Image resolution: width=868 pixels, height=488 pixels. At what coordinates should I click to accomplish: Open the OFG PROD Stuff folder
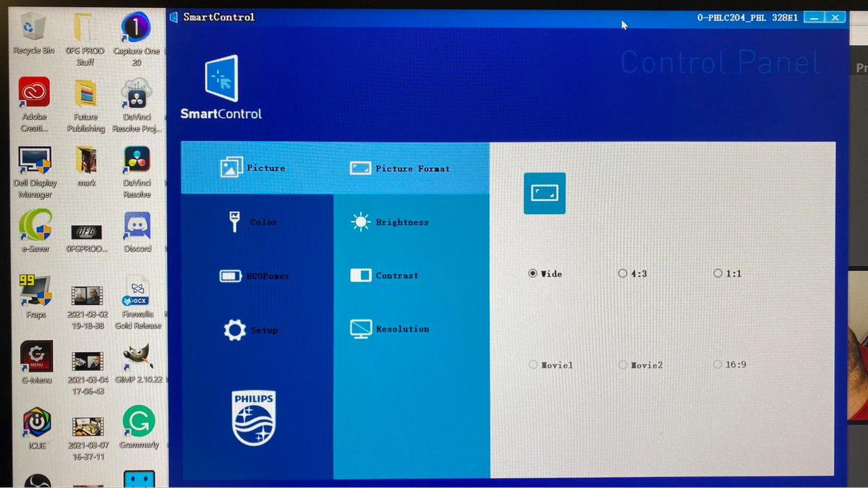(85, 40)
